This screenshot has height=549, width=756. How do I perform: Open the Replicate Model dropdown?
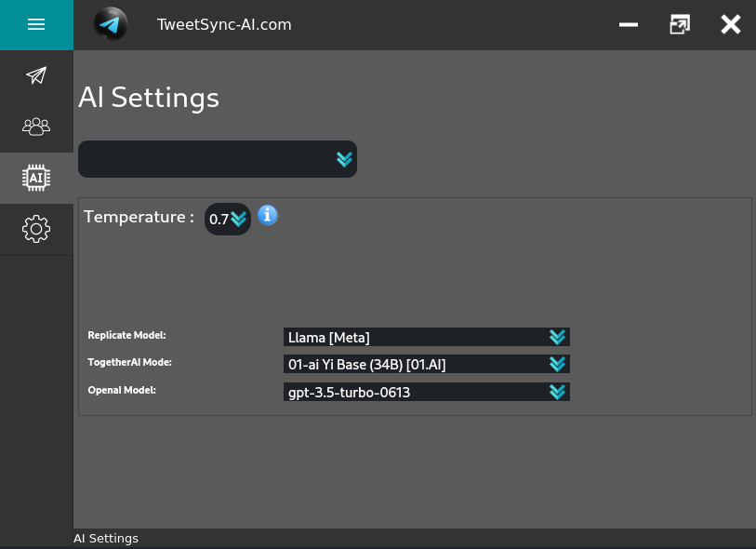[426, 337]
